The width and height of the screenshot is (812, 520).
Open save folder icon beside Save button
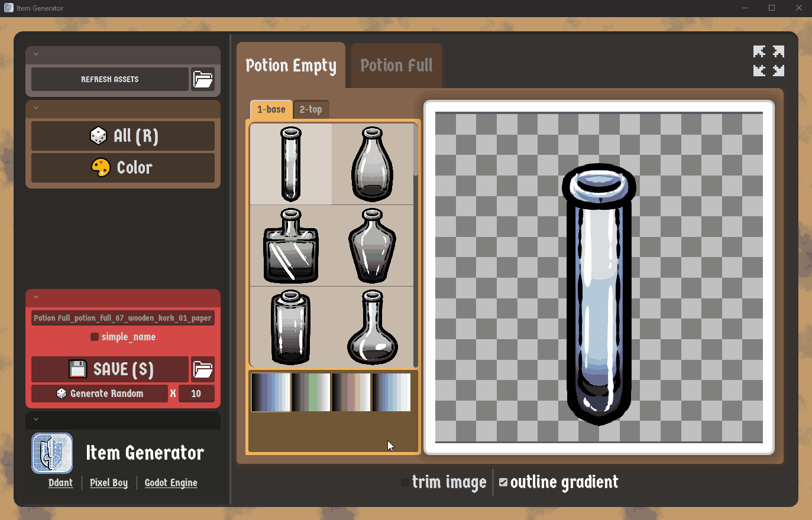coord(203,369)
